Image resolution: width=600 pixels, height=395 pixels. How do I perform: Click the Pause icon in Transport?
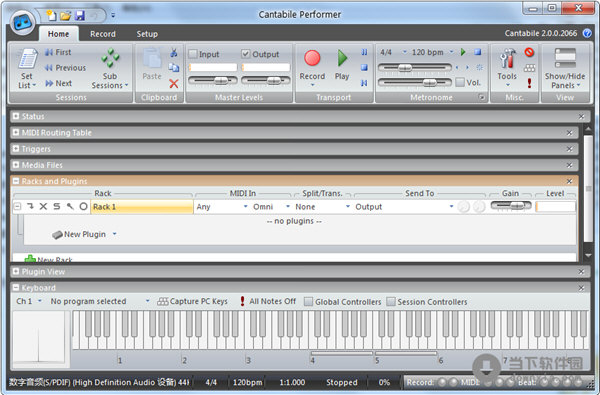click(364, 52)
